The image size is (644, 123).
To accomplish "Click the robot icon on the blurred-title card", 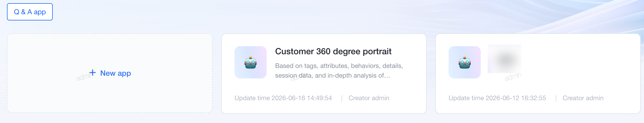I will click(x=465, y=62).
